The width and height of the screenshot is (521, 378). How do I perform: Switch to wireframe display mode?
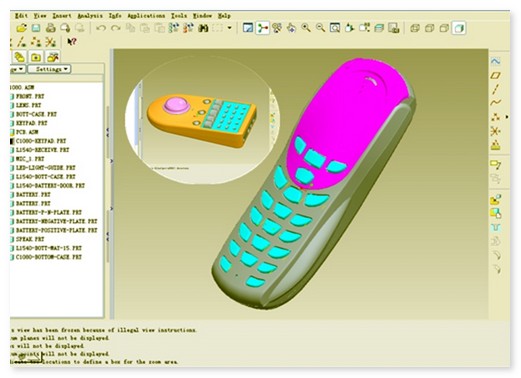coord(415,28)
